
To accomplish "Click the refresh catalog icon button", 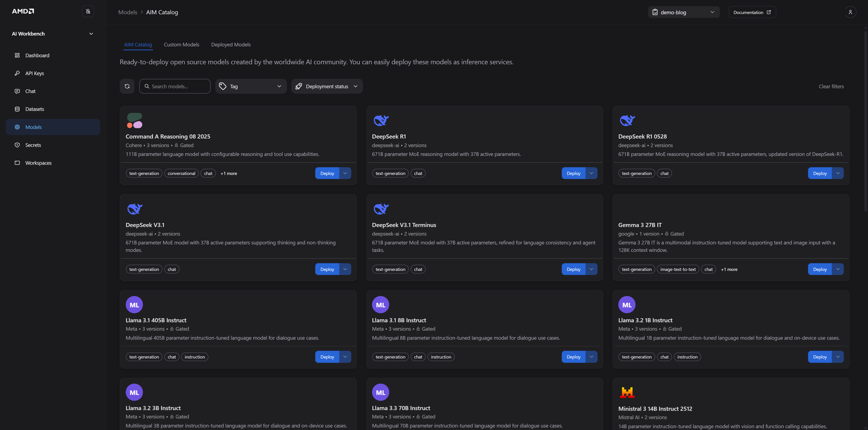I will (127, 86).
